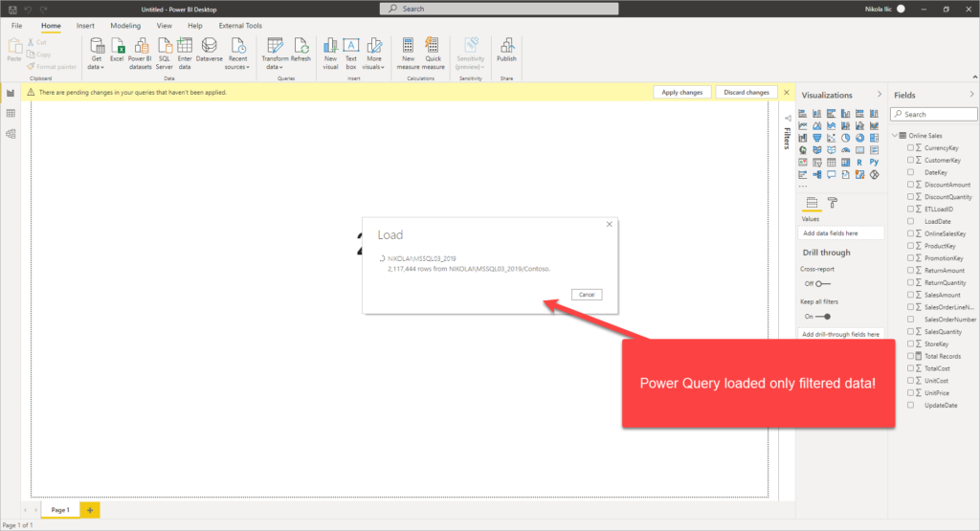The height and width of the screenshot is (531, 980).
Task: Open Recent sources dropdown
Action: [x=237, y=54]
